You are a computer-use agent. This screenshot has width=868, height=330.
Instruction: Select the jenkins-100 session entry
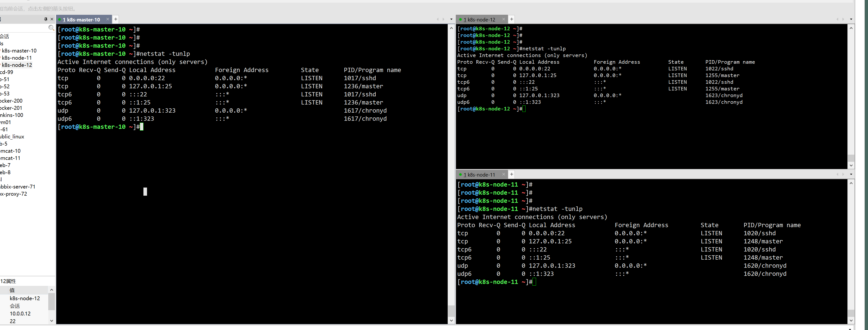11,115
